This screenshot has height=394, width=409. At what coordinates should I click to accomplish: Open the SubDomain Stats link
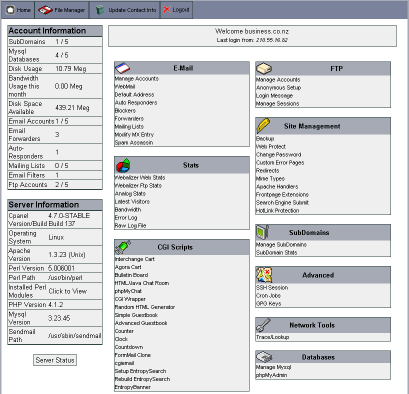277,253
